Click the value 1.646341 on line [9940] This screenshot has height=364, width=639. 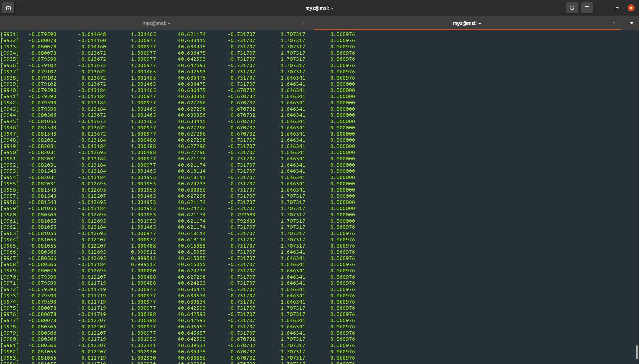293,90
